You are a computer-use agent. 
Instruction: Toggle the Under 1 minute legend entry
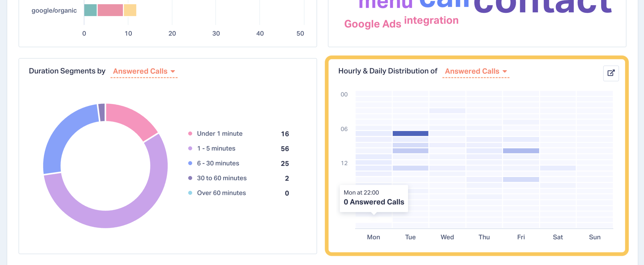[x=219, y=134]
